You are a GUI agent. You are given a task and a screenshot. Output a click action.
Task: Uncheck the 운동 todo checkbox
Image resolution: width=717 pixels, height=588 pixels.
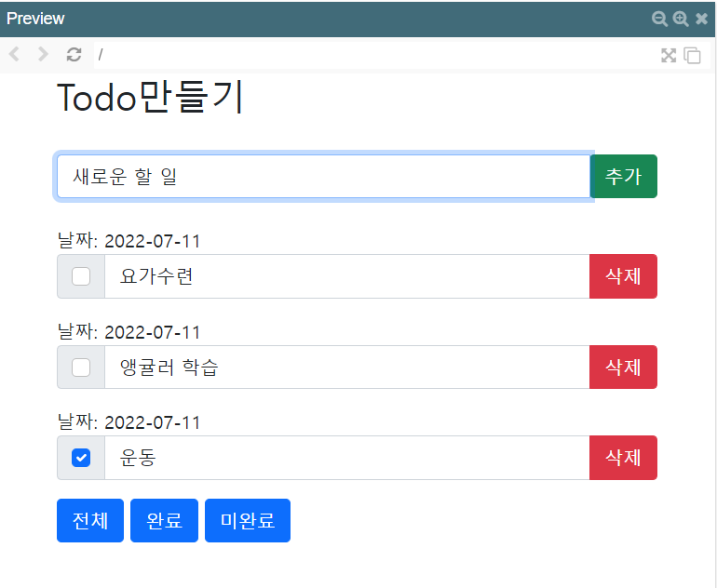pyautogui.click(x=81, y=458)
